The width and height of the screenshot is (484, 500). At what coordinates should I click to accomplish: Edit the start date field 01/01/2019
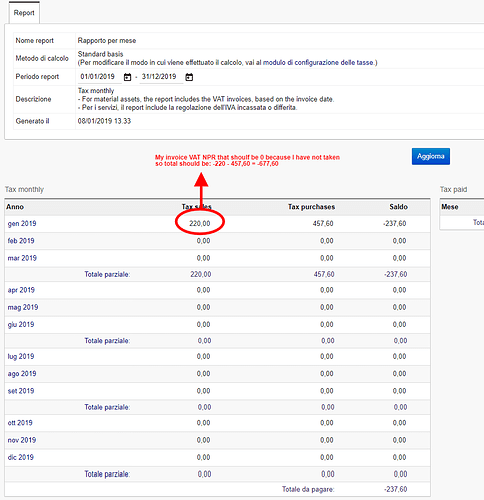click(100, 77)
